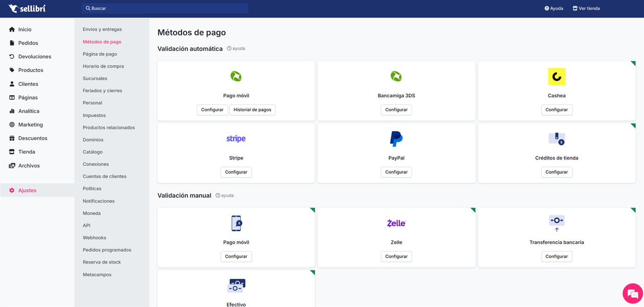Click the Cashea yellow logo
The width and height of the screenshot is (644, 307).
tap(557, 77)
